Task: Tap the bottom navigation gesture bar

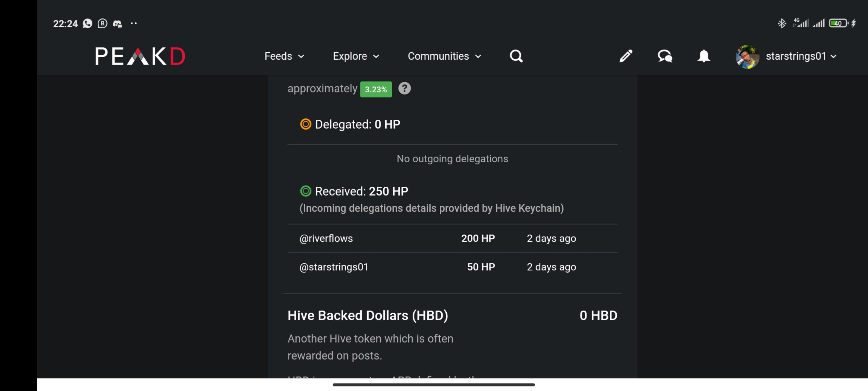Action: click(x=434, y=385)
